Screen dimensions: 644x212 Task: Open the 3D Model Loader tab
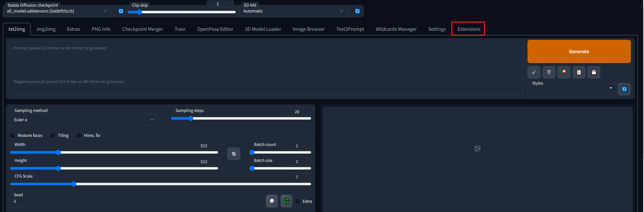click(x=263, y=29)
